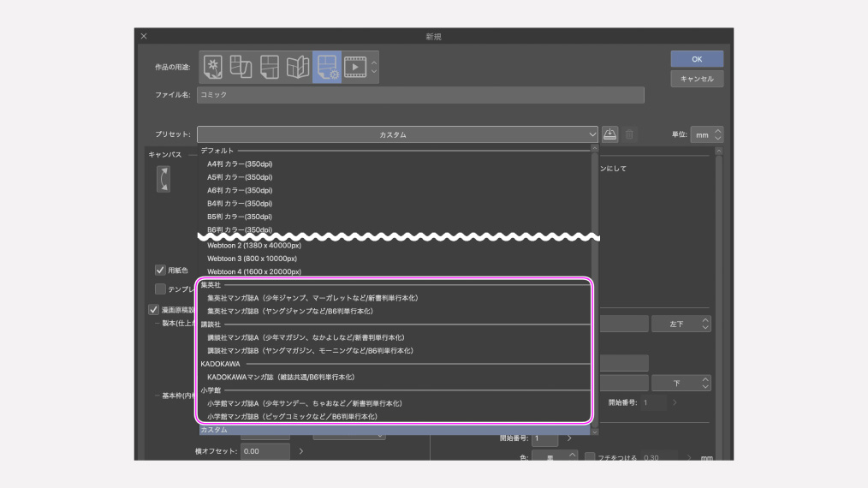This screenshot has width=868, height=488.
Task: Choose the KADOKAWAマンガ誌 preset entry
Action: point(281,377)
